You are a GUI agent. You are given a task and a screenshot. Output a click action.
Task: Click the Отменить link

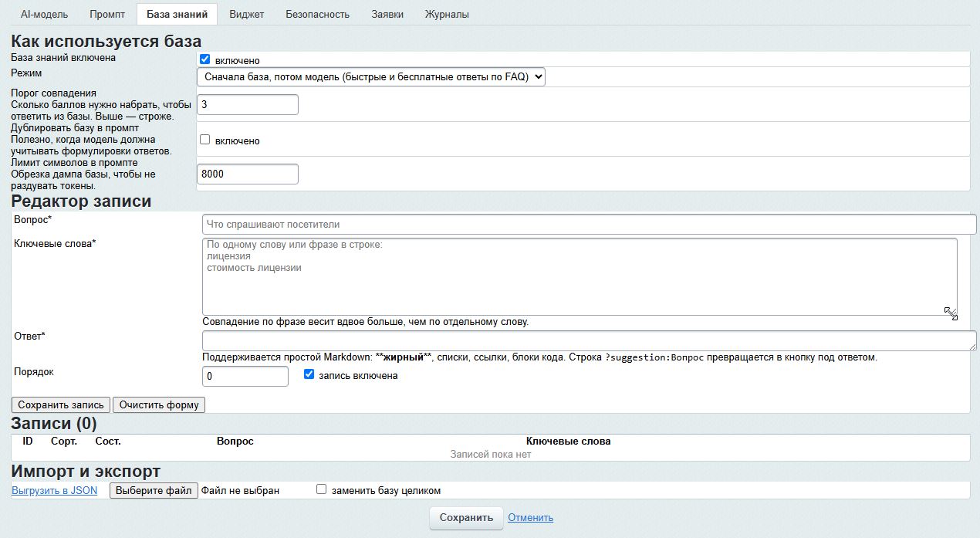coord(530,518)
